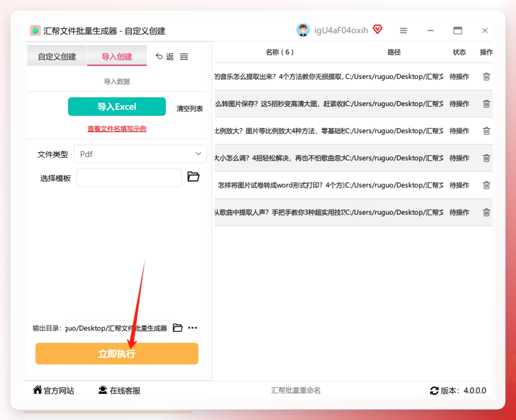
Task: Delete the row about 图片等比例放大4种方法
Action: click(x=486, y=131)
